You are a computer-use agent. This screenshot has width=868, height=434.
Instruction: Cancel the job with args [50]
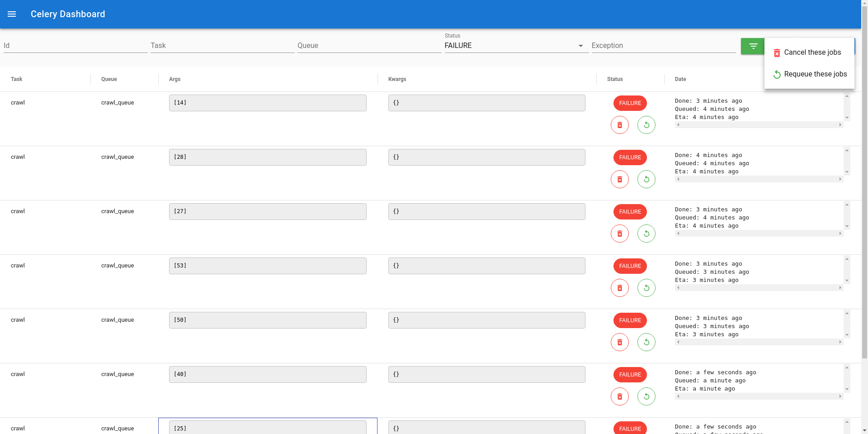point(619,342)
